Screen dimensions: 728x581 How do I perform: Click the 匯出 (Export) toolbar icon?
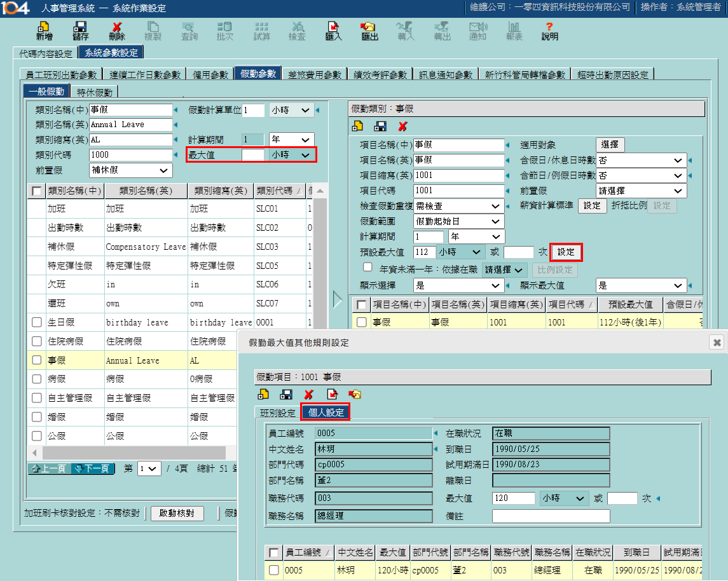369,31
